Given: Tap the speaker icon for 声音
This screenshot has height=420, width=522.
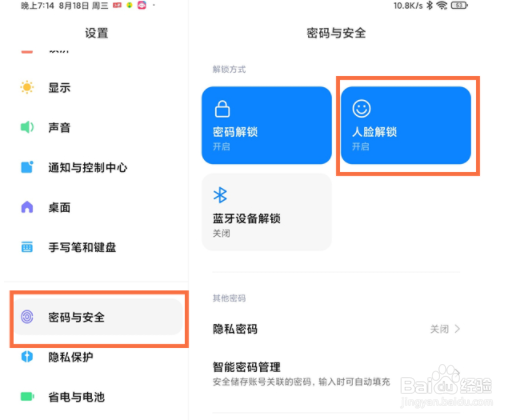Looking at the screenshot, I should 27,127.
